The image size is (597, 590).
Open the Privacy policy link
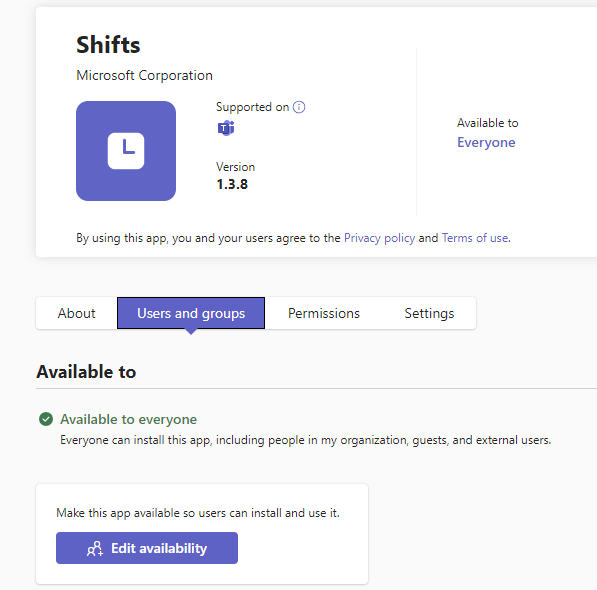pyautogui.click(x=380, y=238)
